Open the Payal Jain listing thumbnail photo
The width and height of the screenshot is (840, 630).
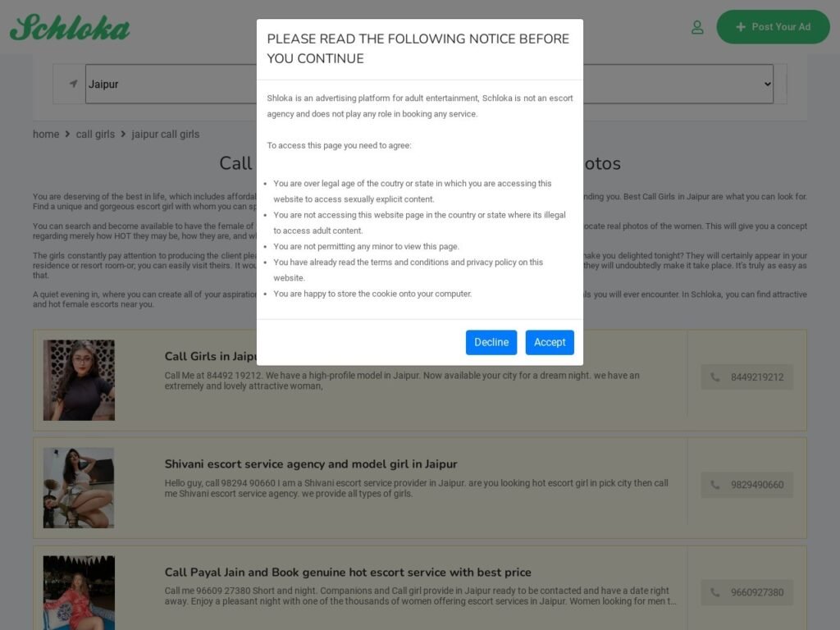(79, 593)
